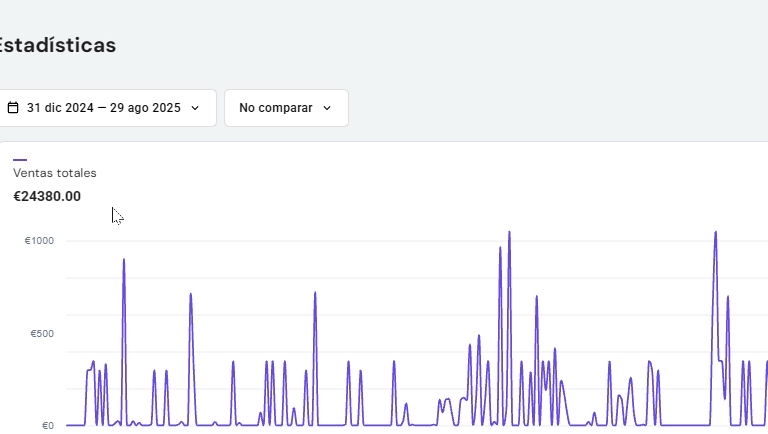Click the €1000 y-axis label
Viewport: 768px width, 434px height.
click(40, 241)
